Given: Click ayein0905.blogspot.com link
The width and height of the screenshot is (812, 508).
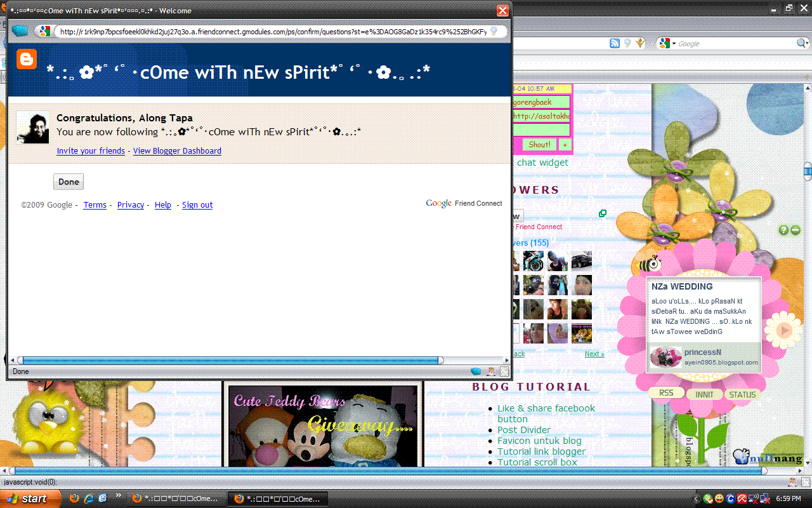Looking at the screenshot, I should (x=721, y=363).
